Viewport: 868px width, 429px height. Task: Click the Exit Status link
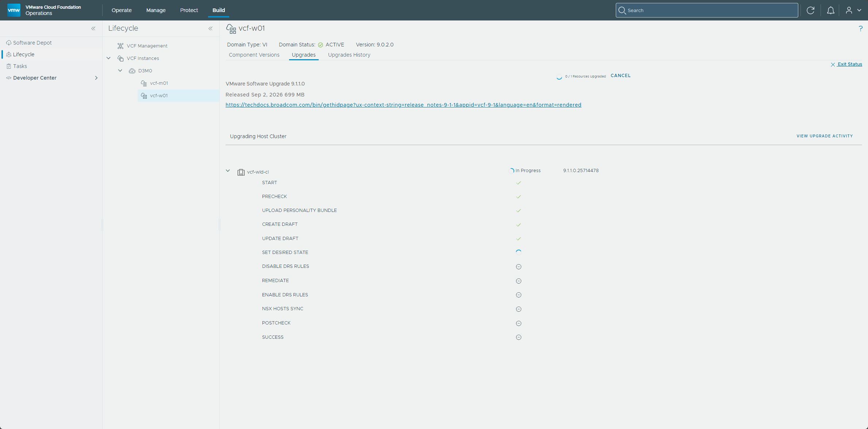[850, 64]
